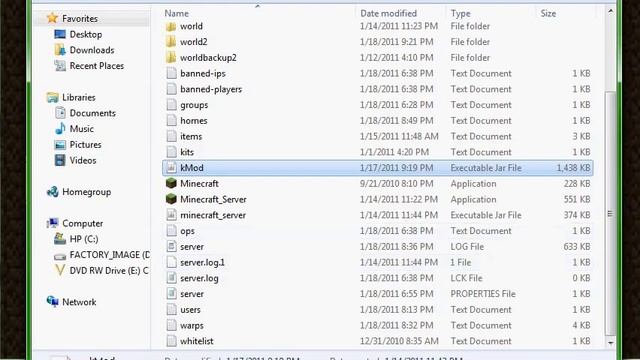The height and width of the screenshot is (360, 640).
Task: Select the items text file icon
Action: 171,137
